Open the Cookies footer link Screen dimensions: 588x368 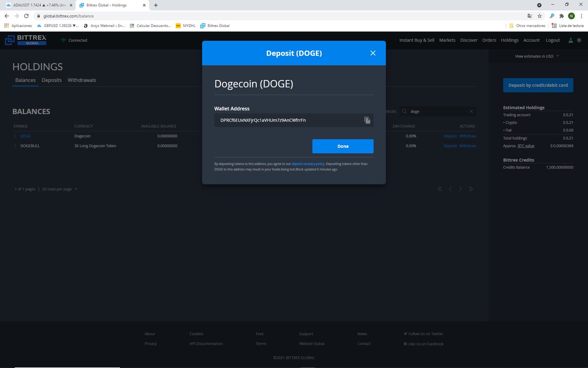point(196,334)
